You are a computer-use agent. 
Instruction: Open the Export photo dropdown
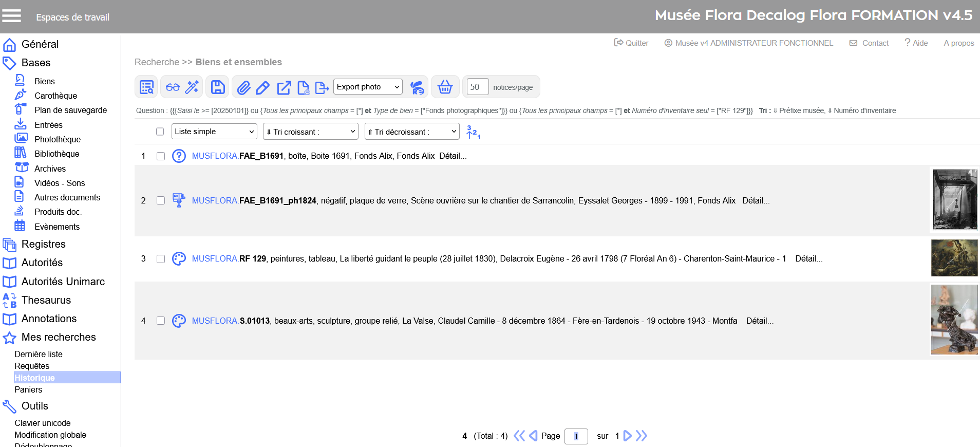tap(368, 87)
